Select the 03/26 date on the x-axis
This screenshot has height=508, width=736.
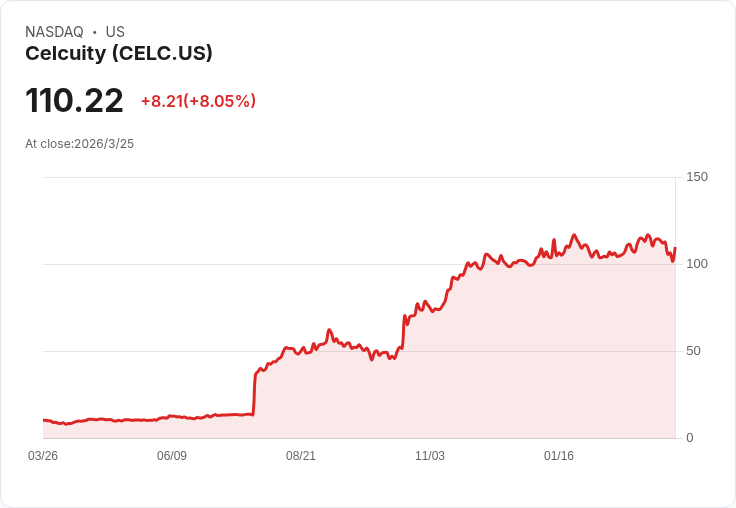point(43,456)
